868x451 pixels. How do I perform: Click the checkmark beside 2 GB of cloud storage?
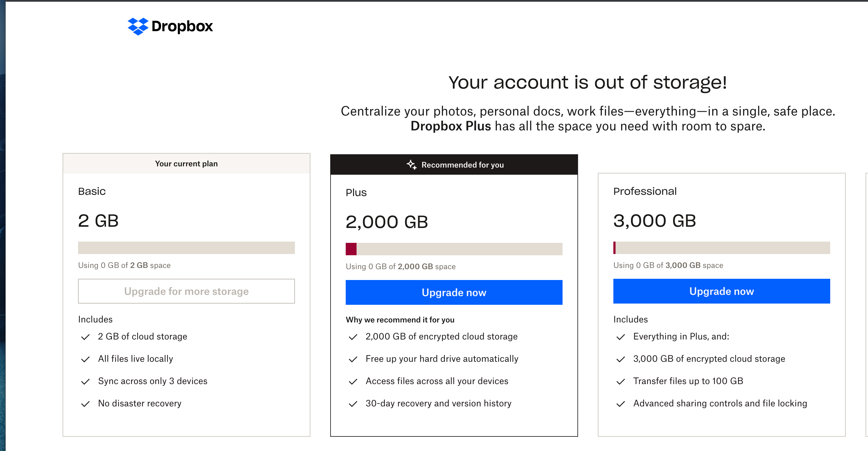pos(85,337)
